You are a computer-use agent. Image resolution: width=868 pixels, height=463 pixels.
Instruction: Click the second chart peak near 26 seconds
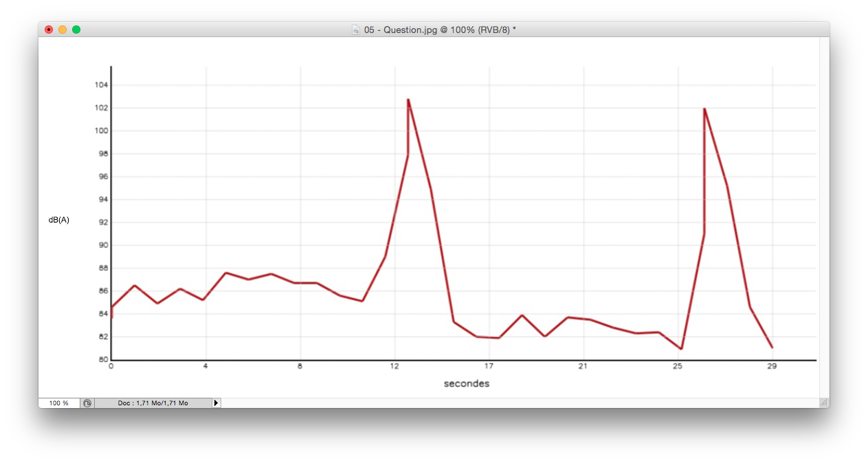704,109
